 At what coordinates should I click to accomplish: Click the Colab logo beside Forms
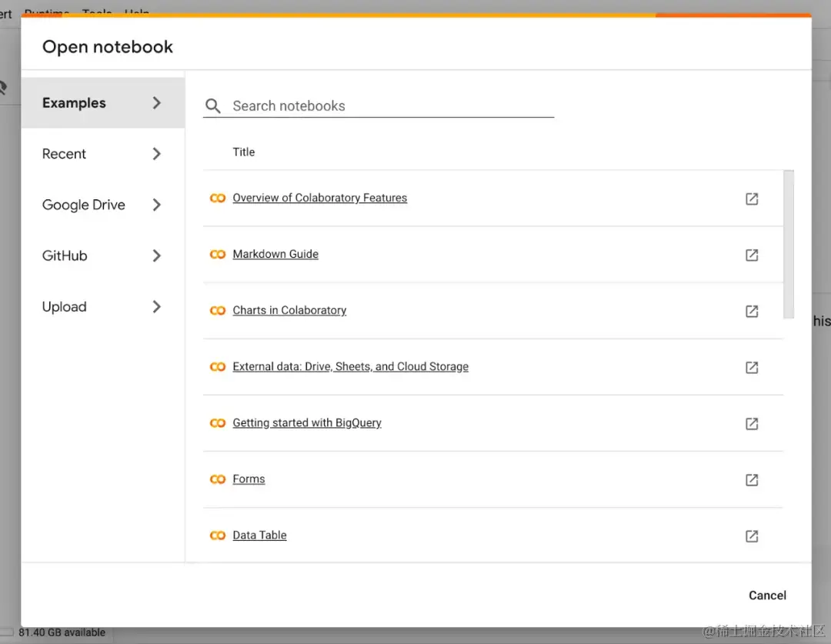(x=218, y=479)
